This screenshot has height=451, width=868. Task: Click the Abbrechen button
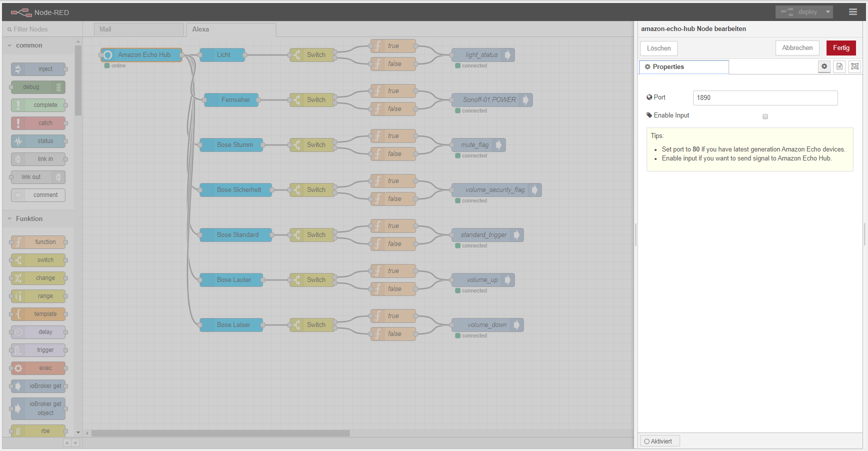pyautogui.click(x=797, y=48)
